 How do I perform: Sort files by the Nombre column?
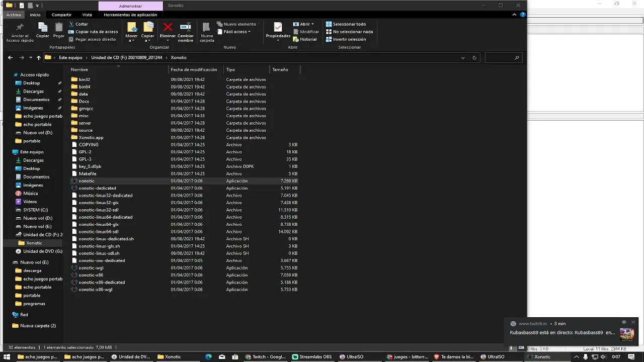point(79,70)
